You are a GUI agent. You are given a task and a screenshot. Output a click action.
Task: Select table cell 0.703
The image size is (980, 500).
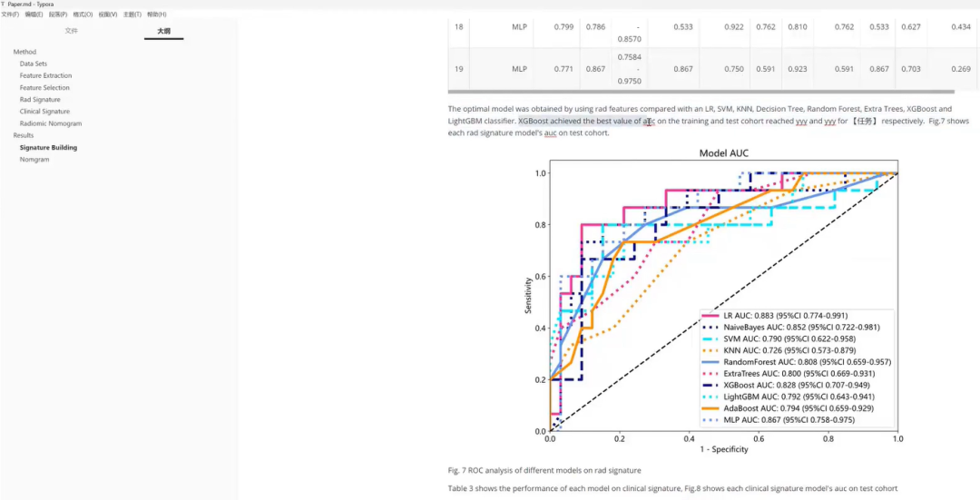point(911,69)
